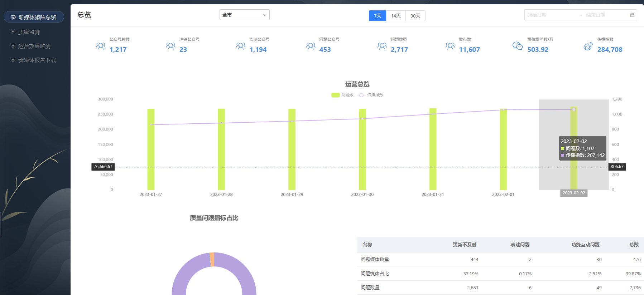The image size is (644, 295).
Task: Click the 284,708 传播指数 value
Action: point(610,50)
